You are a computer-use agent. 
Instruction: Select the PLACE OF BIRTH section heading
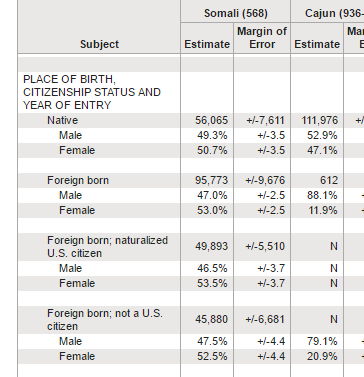[92, 92]
